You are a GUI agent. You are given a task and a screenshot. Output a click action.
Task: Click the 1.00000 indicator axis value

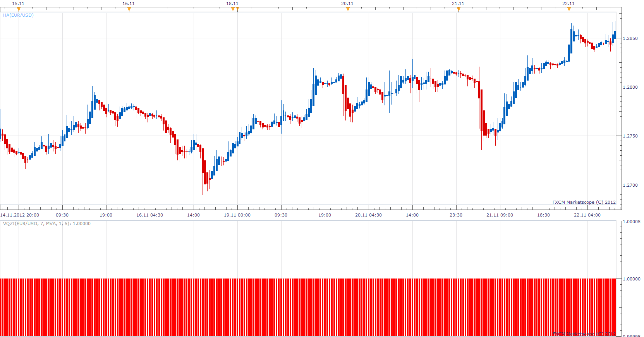[x=631, y=279]
